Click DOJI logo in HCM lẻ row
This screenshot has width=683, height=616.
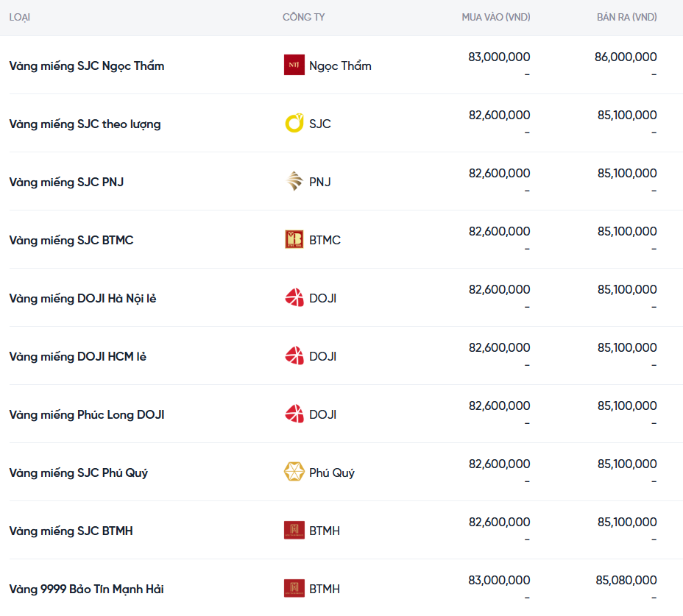point(294,356)
